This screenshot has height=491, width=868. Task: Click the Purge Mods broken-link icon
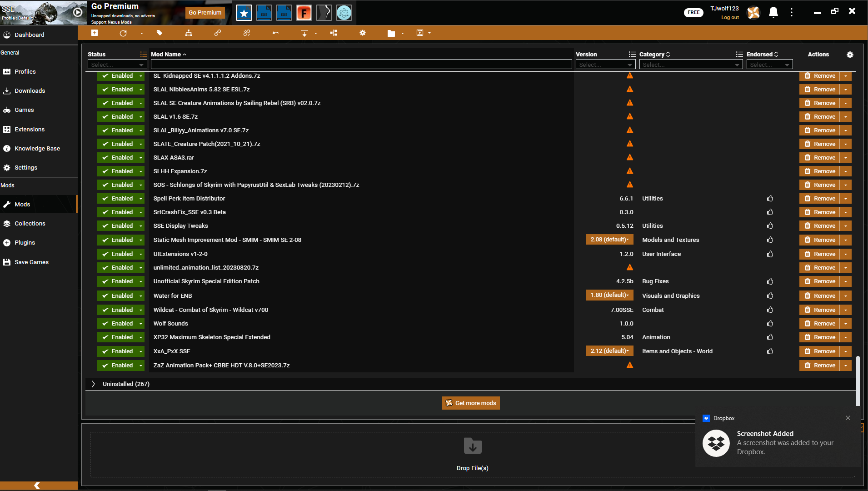tap(247, 33)
